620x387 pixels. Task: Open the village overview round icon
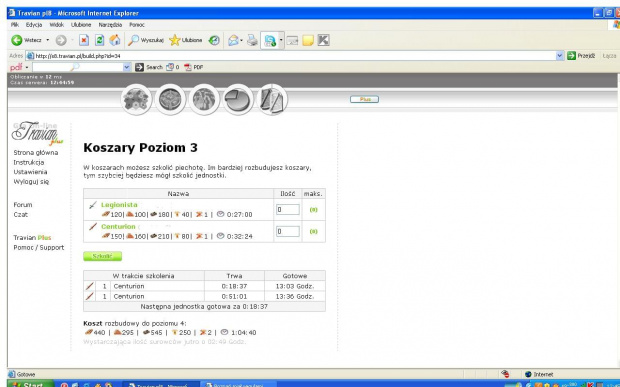136,100
